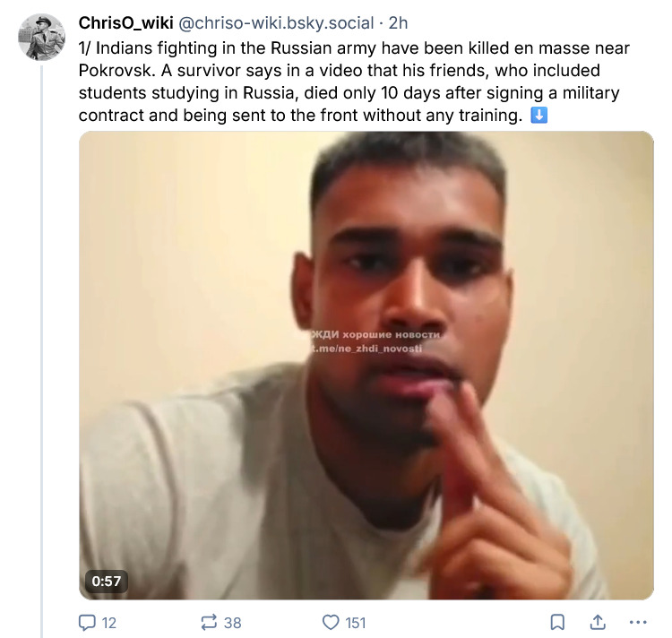Click the repost count of 38
Screen dimensions: 672x638
pyautogui.click(x=232, y=622)
